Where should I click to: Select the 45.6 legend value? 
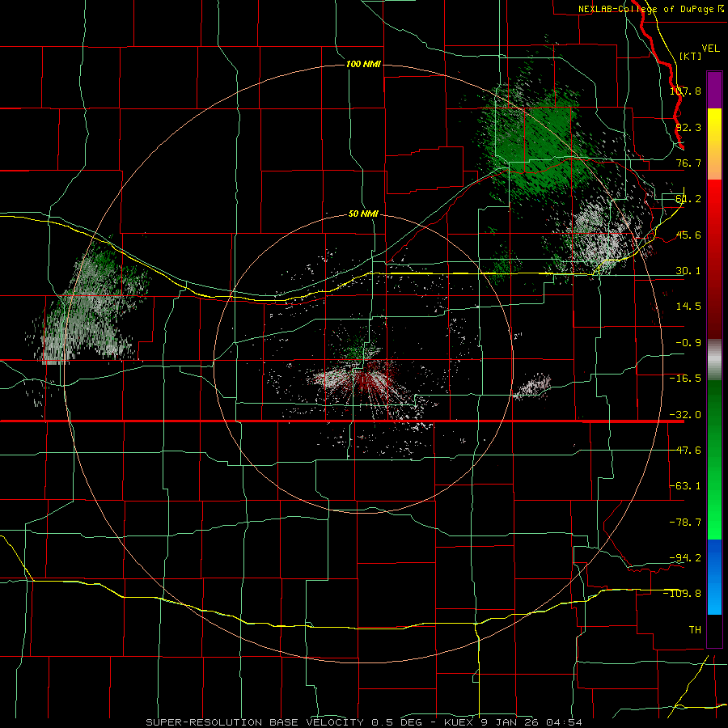tap(688, 235)
